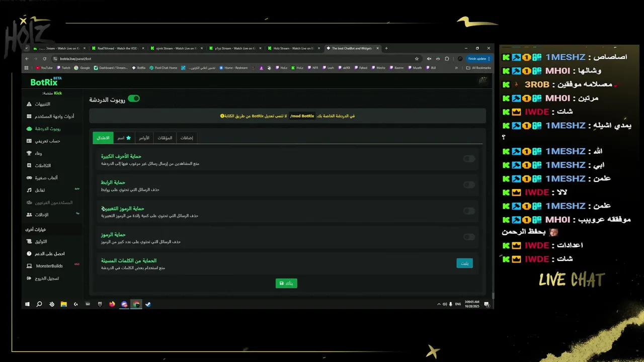The height and width of the screenshot is (362, 644).
Task: Open the profile avatar in BotRix header
Action: tap(483, 80)
